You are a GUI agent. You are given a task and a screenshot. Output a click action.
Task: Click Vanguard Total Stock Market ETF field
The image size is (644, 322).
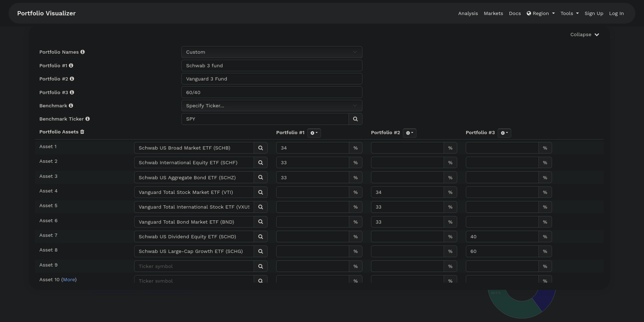tap(194, 192)
